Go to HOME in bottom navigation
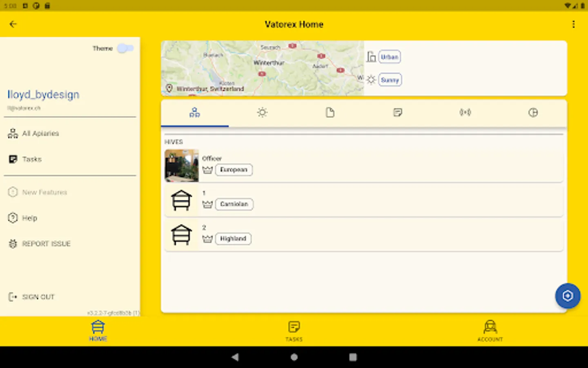Image resolution: width=588 pixels, height=368 pixels. [98, 331]
